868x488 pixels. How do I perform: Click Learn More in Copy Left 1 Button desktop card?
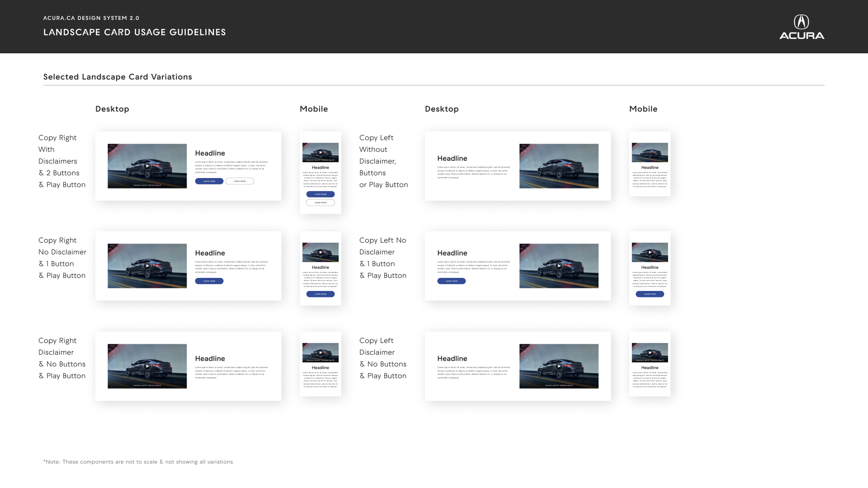[452, 281]
